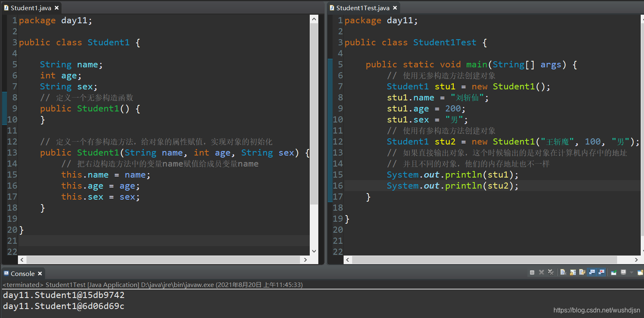Switch to the Student1Test.java tab
Screen dimensions: 644x318
(x=363, y=8)
